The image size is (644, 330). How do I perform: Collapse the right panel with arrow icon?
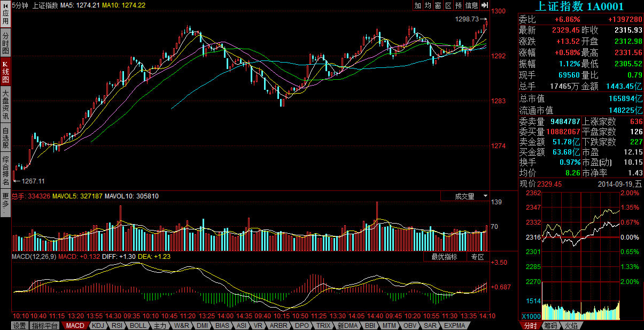coord(485,5)
